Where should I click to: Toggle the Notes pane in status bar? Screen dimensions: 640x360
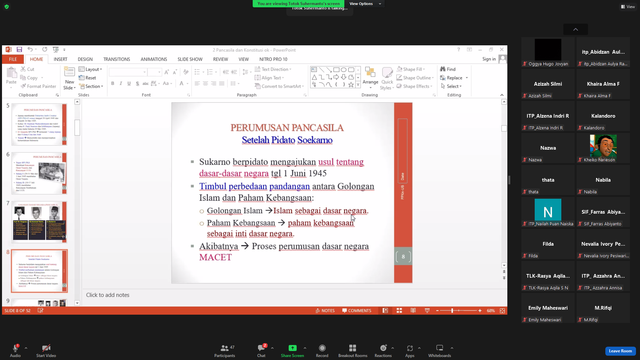click(325, 311)
